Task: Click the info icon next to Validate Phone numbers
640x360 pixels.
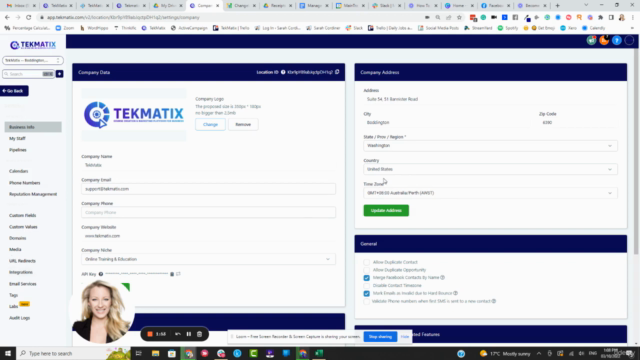Action: tap(494, 301)
